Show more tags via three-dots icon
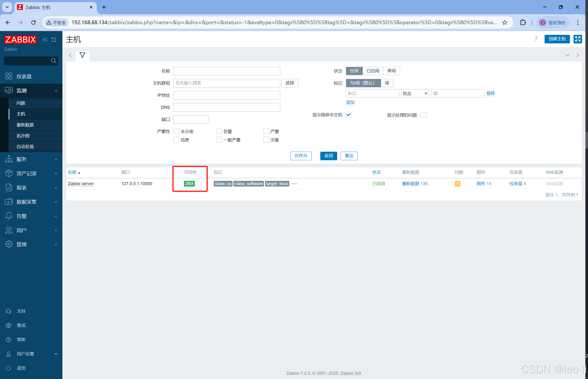Viewport: 588px width, 379px height. click(294, 184)
